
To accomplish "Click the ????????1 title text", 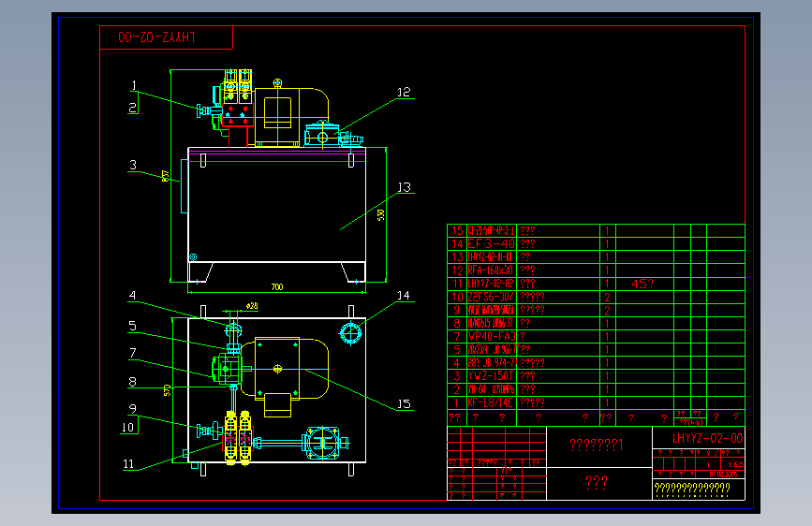I will [597, 445].
